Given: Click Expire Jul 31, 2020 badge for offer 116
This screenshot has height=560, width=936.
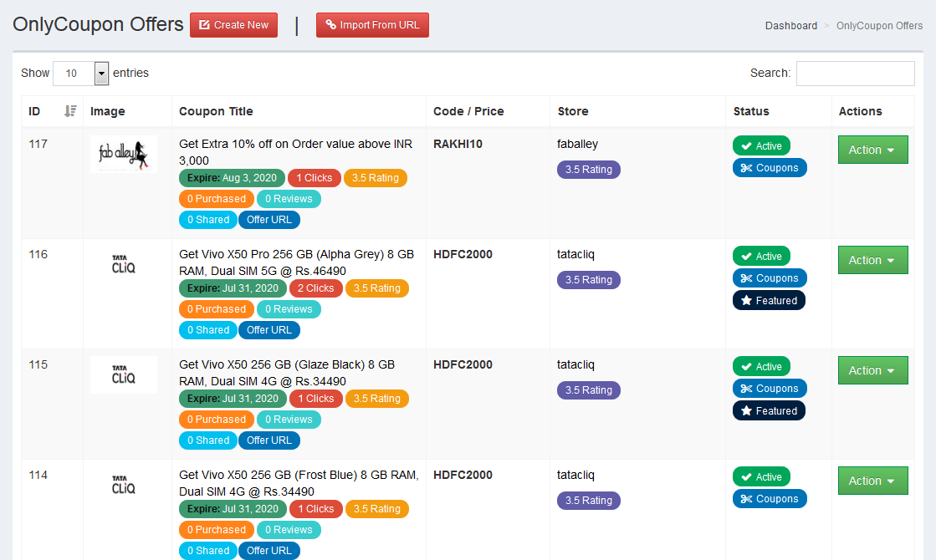Looking at the screenshot, I should click(233, 288).
